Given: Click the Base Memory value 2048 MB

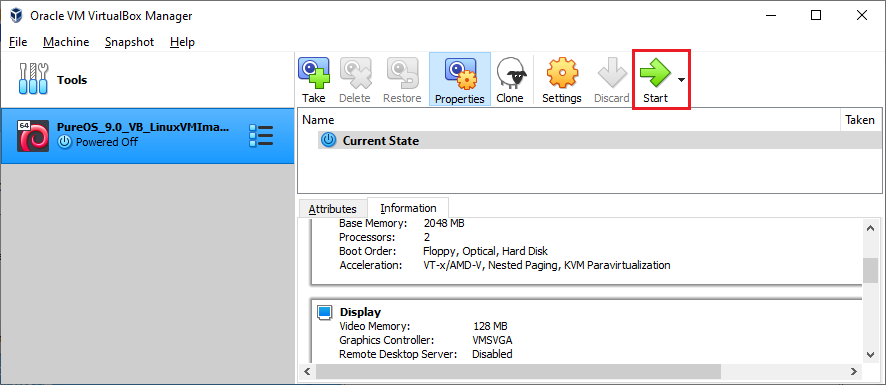Looking at the screenshot, I should click(444, 223).
